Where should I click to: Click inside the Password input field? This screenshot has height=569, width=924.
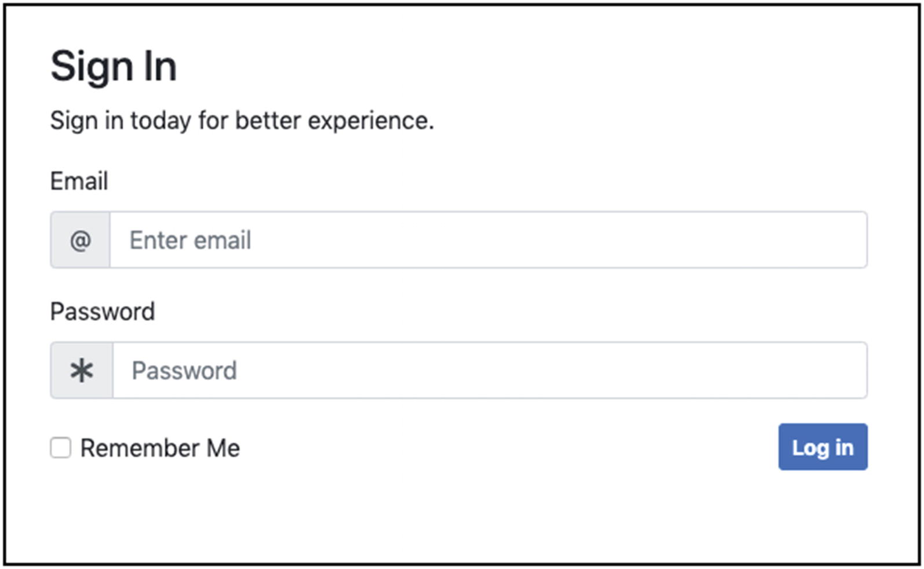tap(490, 371)
